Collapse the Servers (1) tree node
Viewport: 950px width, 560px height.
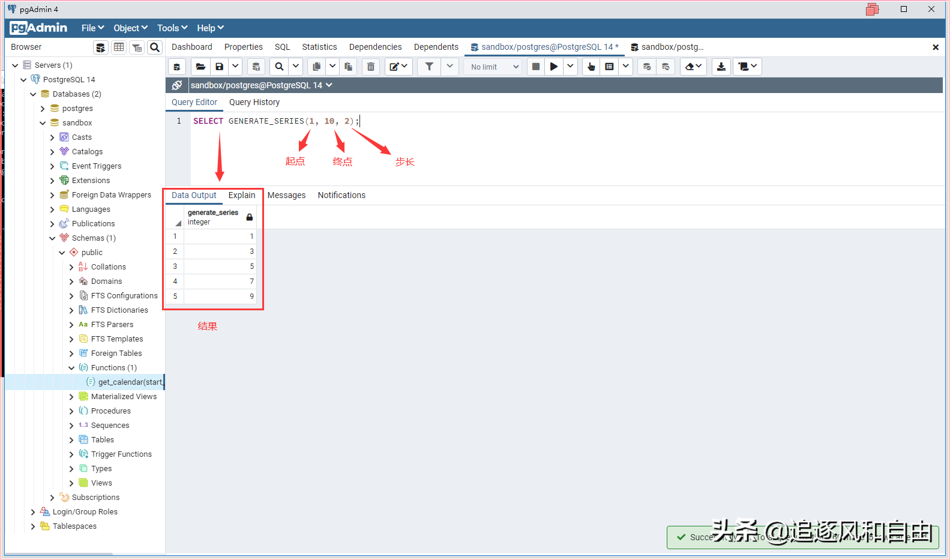coord(15,65)
